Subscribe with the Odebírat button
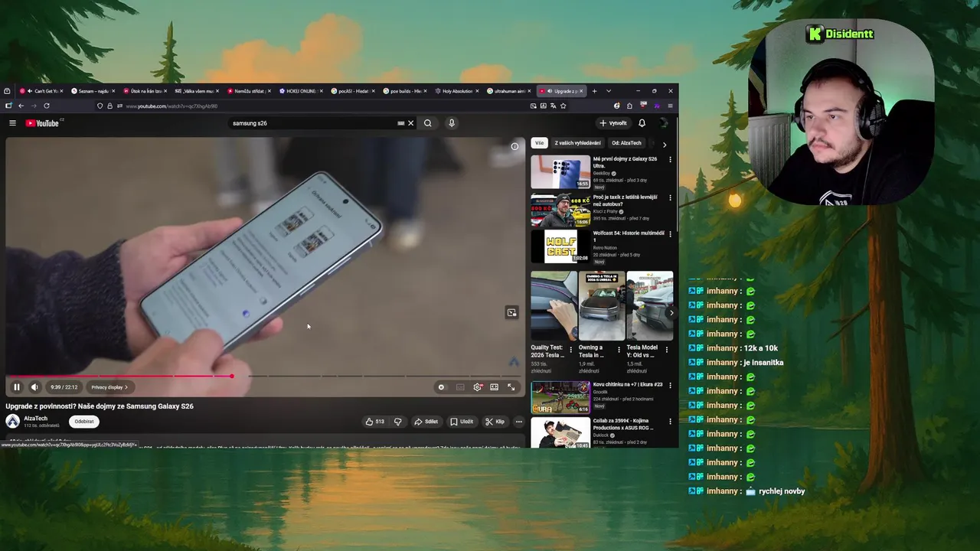Screen dimensions: 980x551 84,421
